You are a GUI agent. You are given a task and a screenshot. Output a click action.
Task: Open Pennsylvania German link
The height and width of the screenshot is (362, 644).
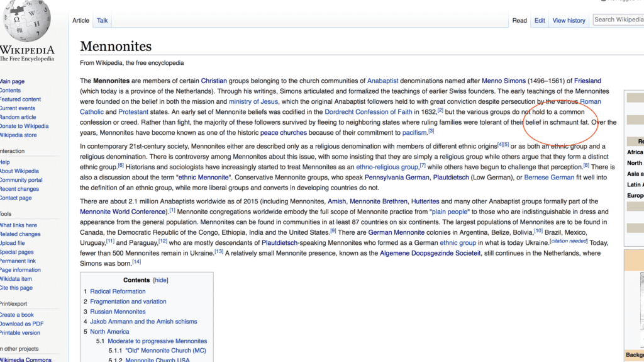tap(397, 178)
